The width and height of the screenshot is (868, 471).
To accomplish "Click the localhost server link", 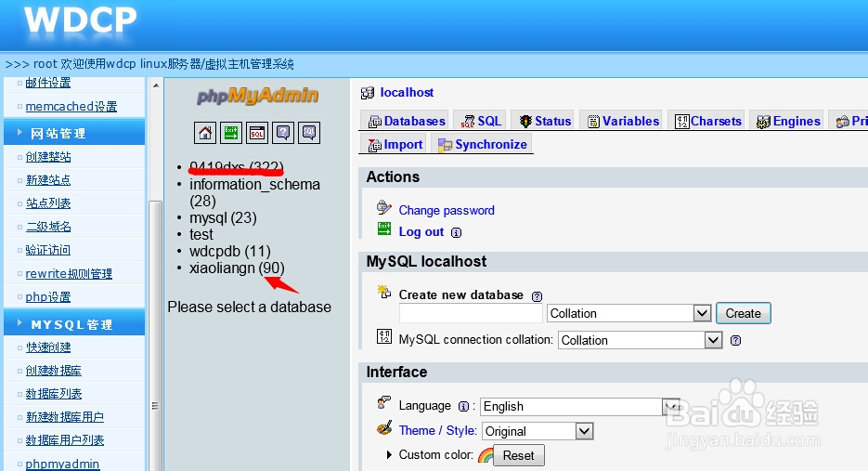I will coord(407,93).
